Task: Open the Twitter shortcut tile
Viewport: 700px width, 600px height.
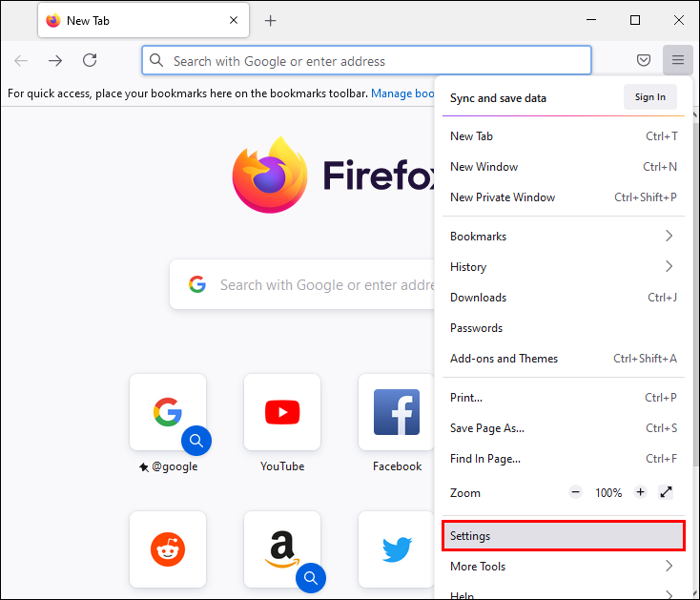Action: click(x=397, y=549)
